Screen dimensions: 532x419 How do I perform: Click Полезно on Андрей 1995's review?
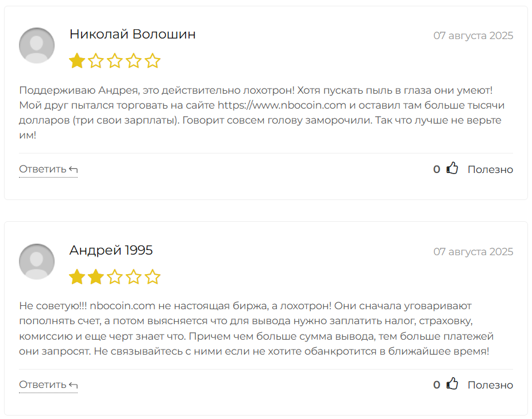[489, 385]
